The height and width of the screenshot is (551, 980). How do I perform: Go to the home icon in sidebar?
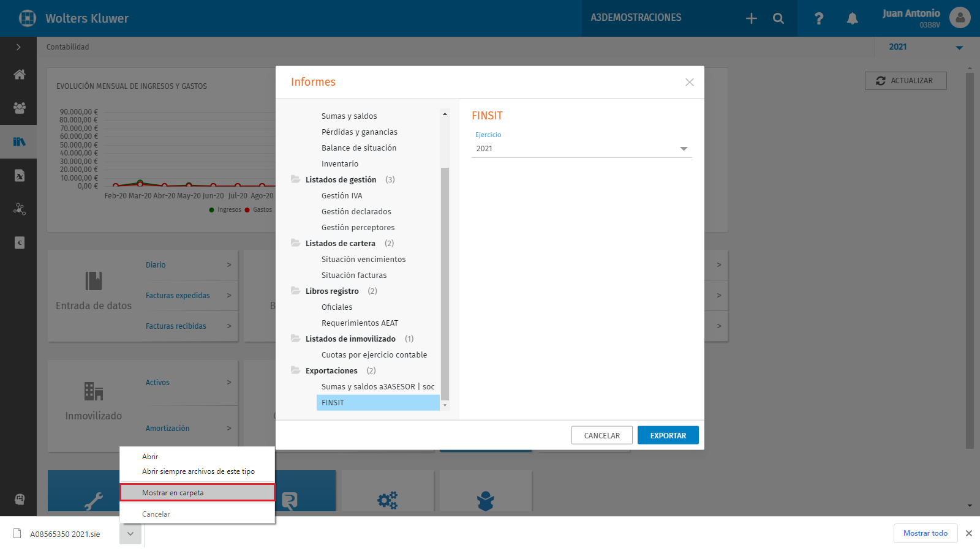(x=20, y=74)
